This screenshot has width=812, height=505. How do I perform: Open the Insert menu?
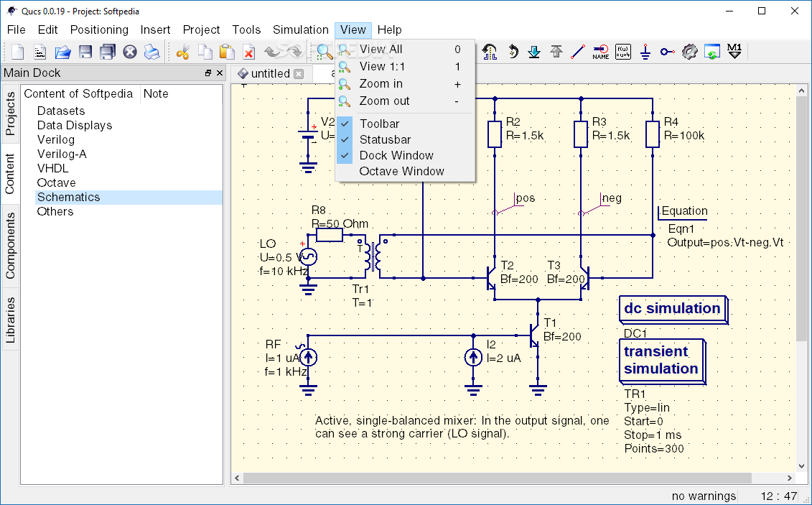155,30
